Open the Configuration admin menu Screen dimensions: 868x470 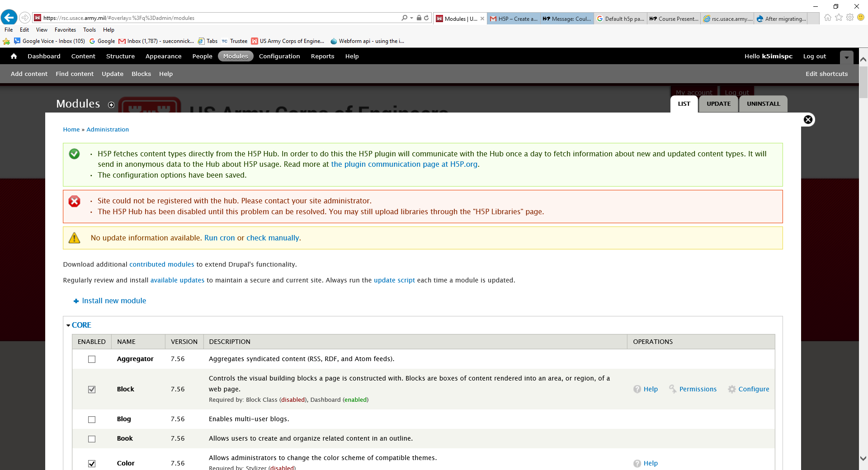(279, 56)
